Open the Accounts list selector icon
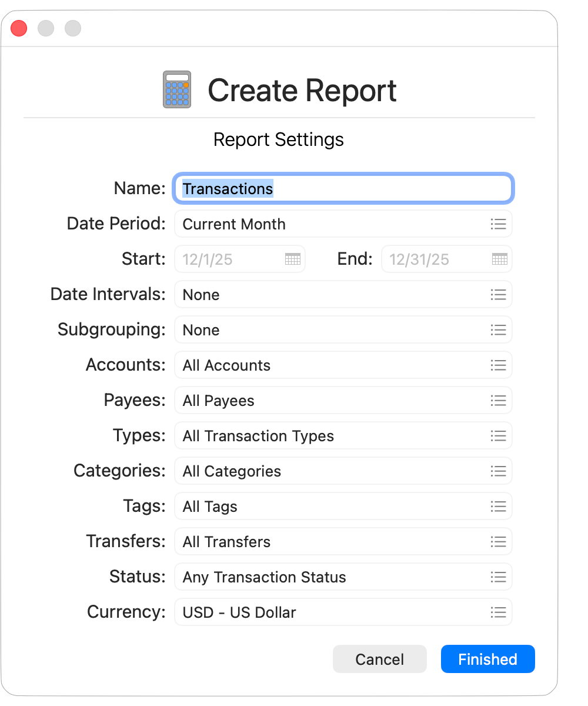The width and height of the screenshot is (588, 706). click(x=498, y=365)
